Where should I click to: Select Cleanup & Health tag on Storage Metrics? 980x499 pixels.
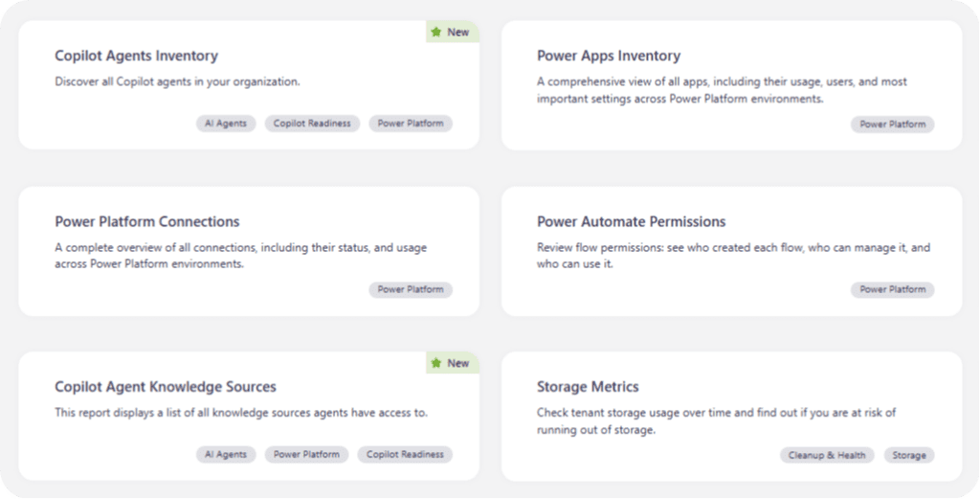click(827, 455)
